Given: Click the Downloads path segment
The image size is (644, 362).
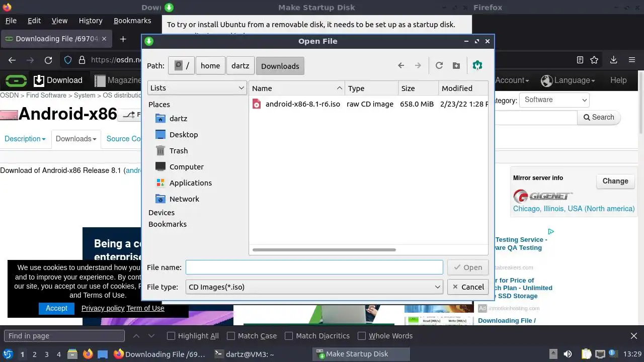Looking at the screenshot, I should (x=280, y=66).
